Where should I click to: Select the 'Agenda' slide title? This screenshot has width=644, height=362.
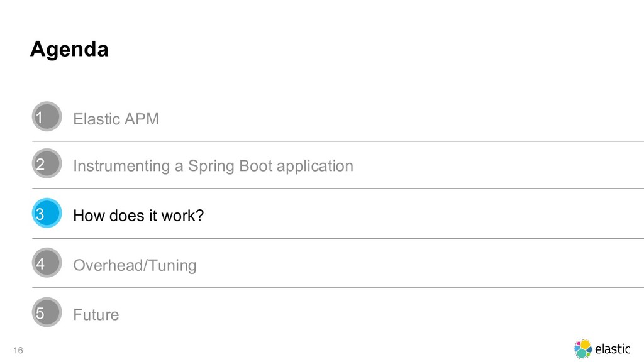tap(69, 49)
